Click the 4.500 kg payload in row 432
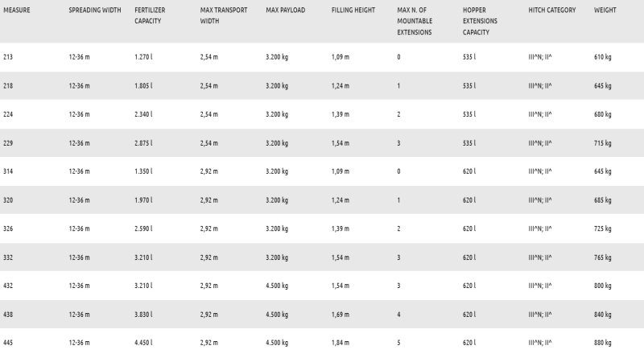Screen dimensions: 644x354 pyautogui.click(x=277, y=286)
